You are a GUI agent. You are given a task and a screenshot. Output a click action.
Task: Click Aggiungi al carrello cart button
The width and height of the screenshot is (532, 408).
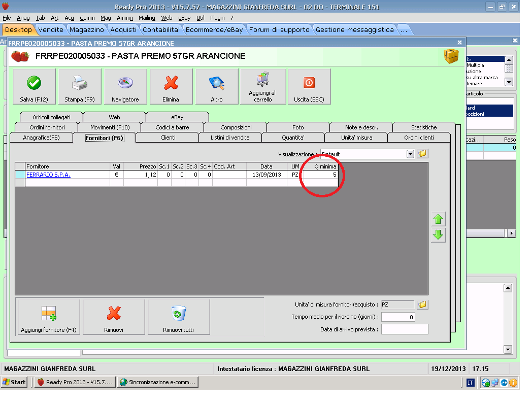tap(263, 86)
